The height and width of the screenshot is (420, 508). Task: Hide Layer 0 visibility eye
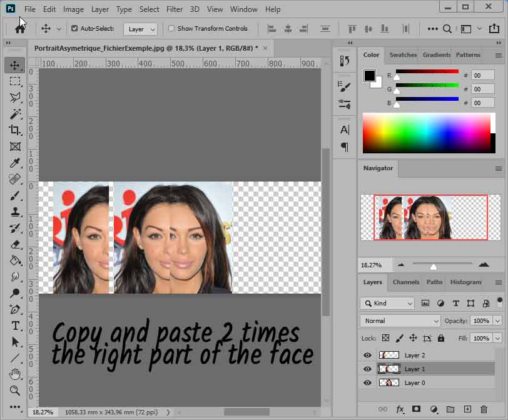click(367, 382)
